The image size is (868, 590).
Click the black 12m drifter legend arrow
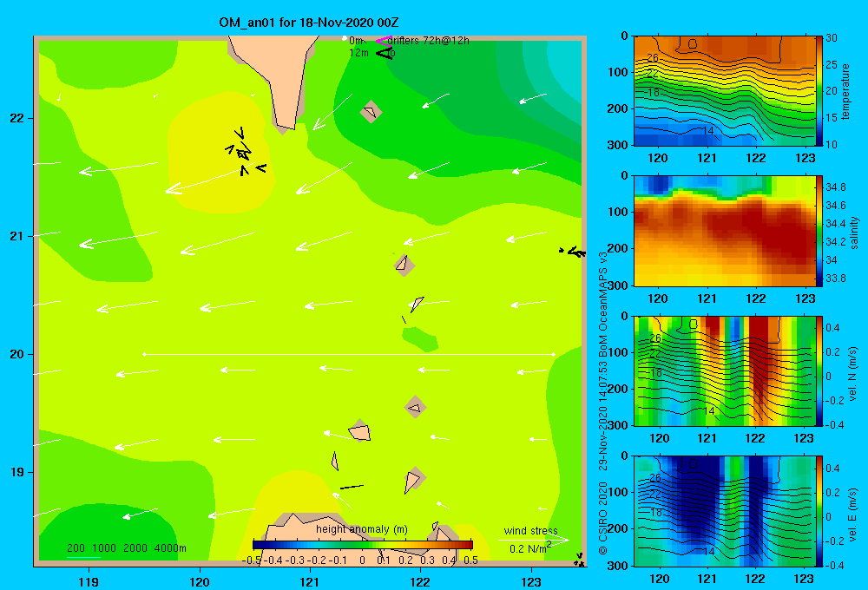point(385,53)
